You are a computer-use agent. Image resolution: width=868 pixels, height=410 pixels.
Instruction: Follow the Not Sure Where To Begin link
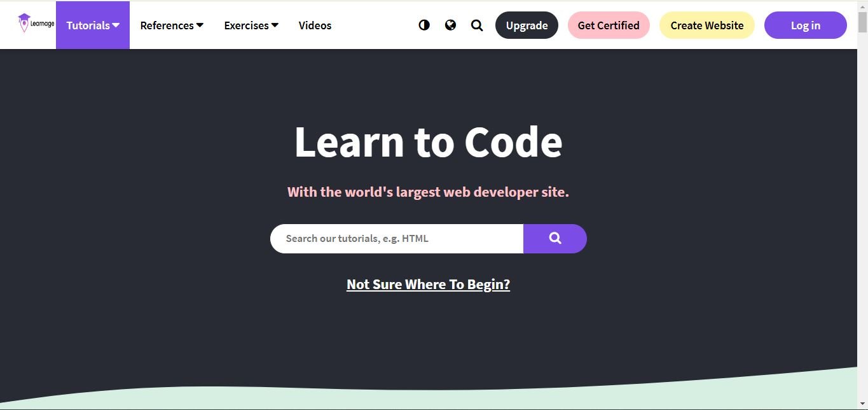[428, 285]
